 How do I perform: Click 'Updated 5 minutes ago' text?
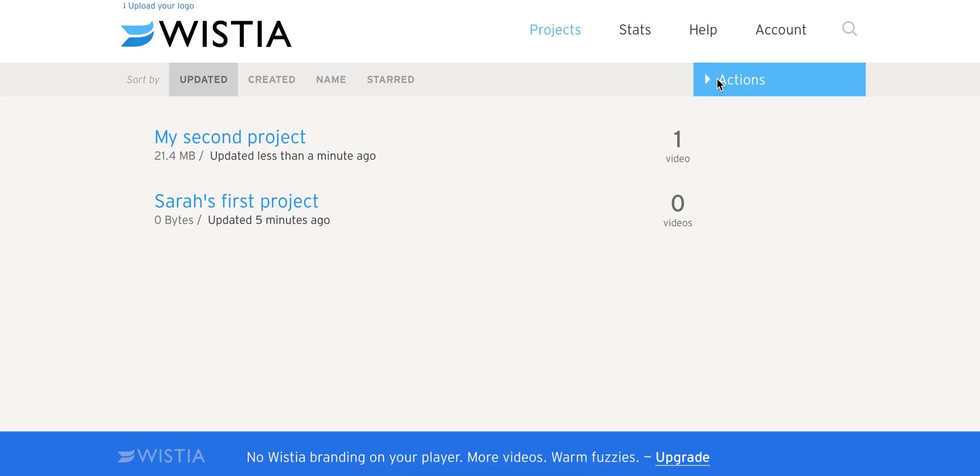(268, 220)
